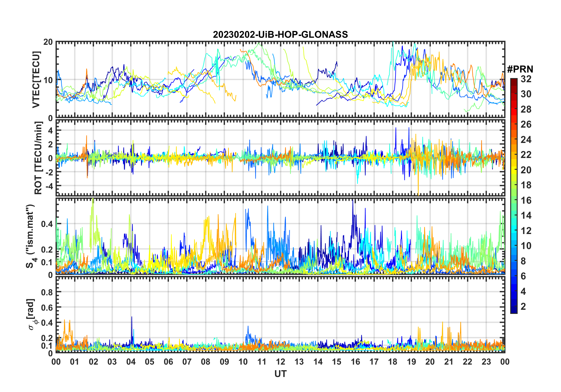561x392 pixels.
Task: Click the 05 hour tick on UT axis
Action: [150, 362]
